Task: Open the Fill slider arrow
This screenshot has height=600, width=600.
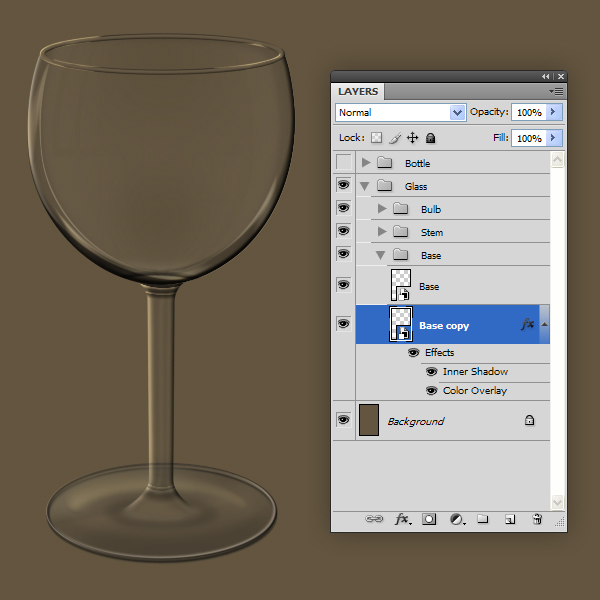Action: (554, 138)
